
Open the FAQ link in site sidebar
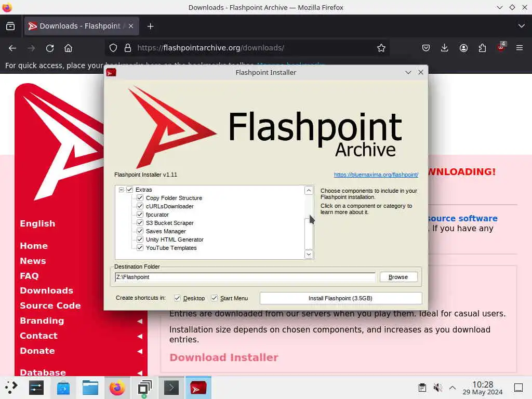click(29, 276)
